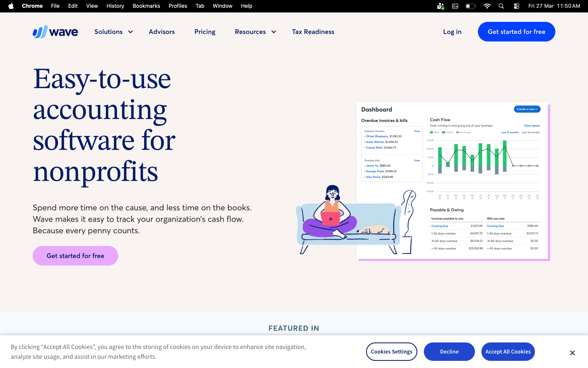Click View report in Cash Flow
Viewport: 588px width, 368px height.
point(532,126)
